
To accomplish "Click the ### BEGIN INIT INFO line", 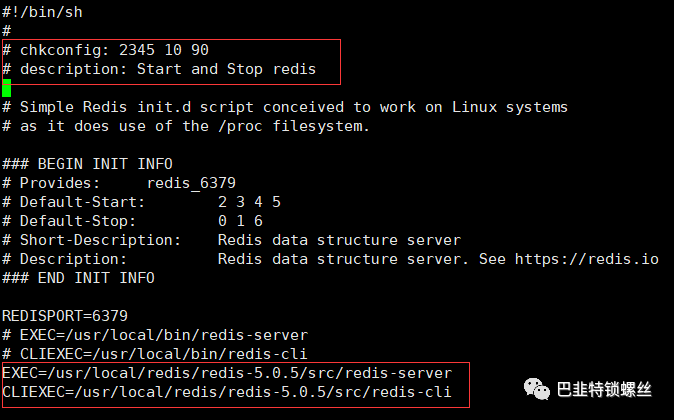I will (87, 164).
